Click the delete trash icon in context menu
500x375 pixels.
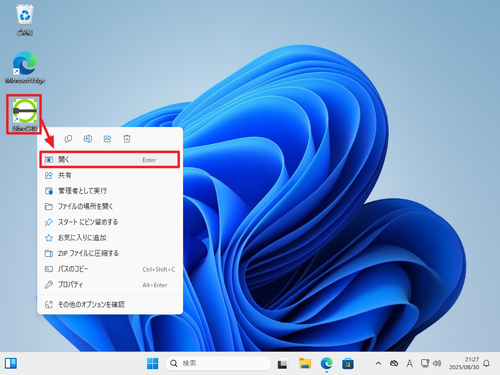point(127,139)
